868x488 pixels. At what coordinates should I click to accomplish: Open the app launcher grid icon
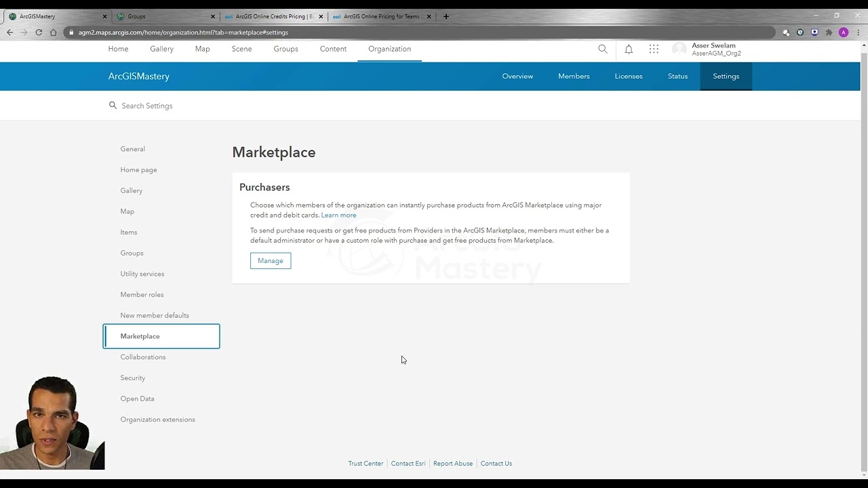654,49
